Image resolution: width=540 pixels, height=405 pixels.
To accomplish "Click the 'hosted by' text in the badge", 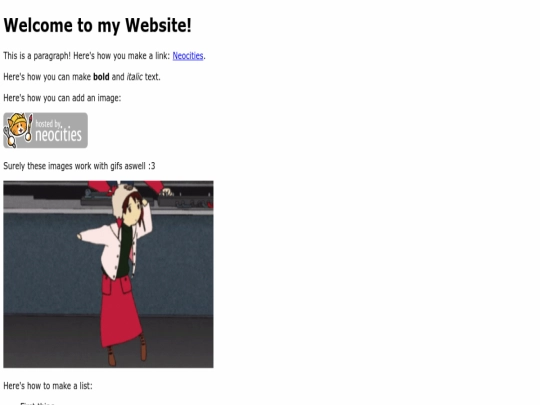I will 49,123.
